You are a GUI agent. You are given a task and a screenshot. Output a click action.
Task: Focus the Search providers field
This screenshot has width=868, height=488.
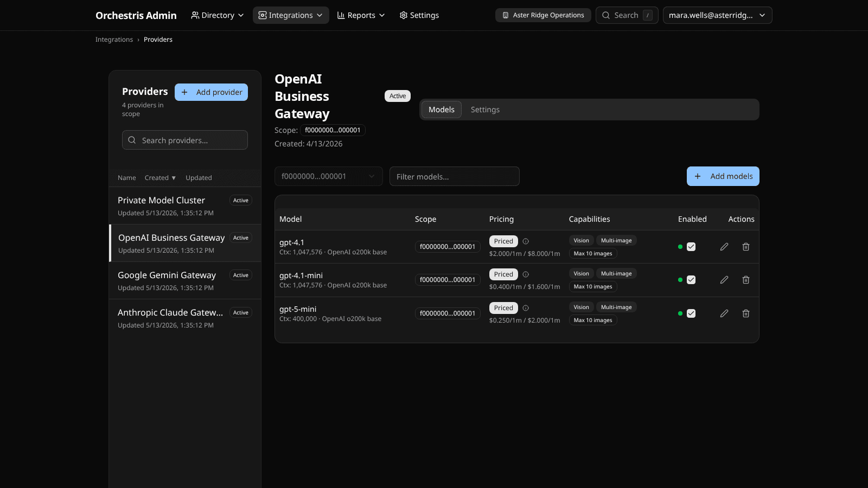tap(185, 140)
